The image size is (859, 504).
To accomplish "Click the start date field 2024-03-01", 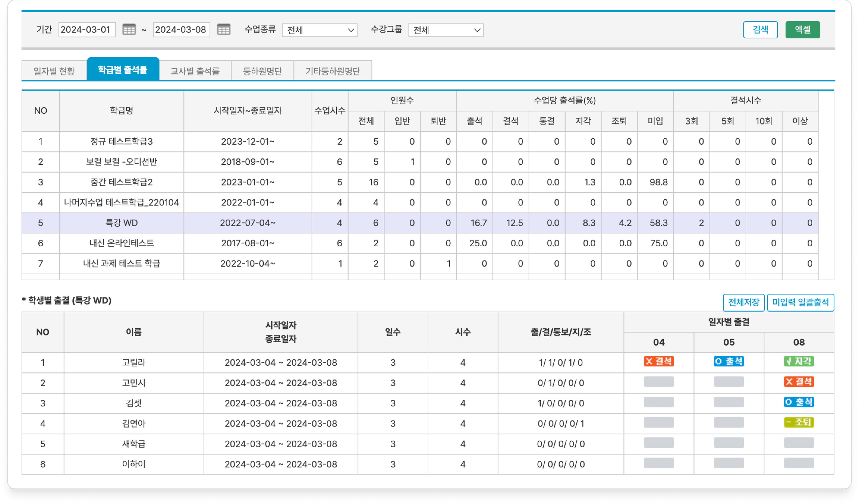I will 86,30.
